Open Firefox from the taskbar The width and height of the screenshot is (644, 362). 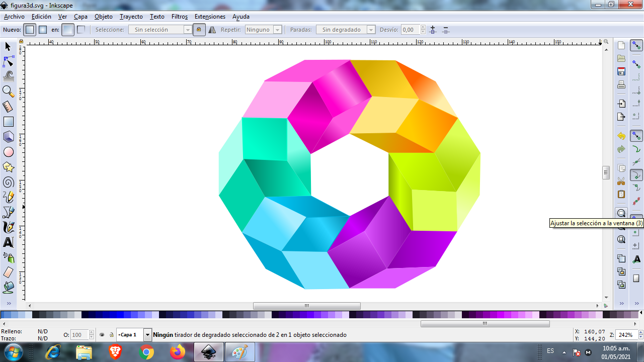point(178,352)
